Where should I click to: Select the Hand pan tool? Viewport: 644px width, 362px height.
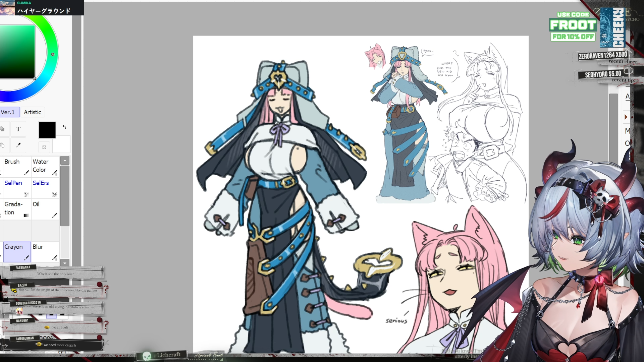(2, 145)
